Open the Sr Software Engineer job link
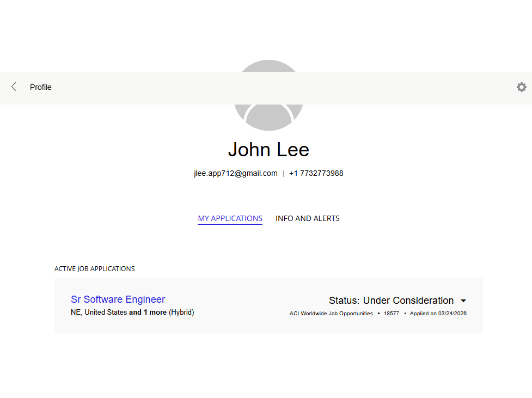The height and width of the screenshot is (398, 532). [x=118, y=299]
